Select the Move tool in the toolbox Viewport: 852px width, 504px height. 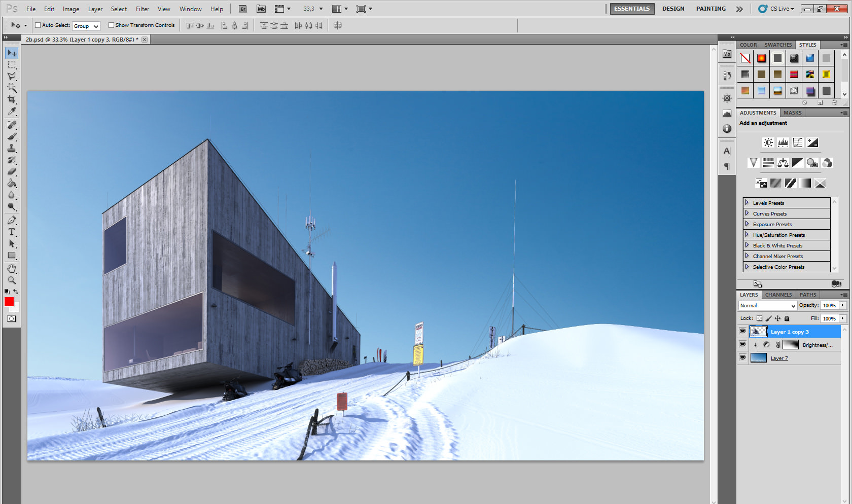pyautogui.click(x=12, y=53)
